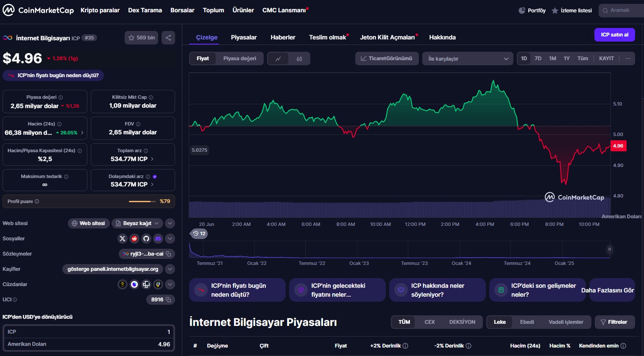The width and height of the screenshot is (644, 356).
Task: Click the Aramak search field
Action: click(622, 10)
